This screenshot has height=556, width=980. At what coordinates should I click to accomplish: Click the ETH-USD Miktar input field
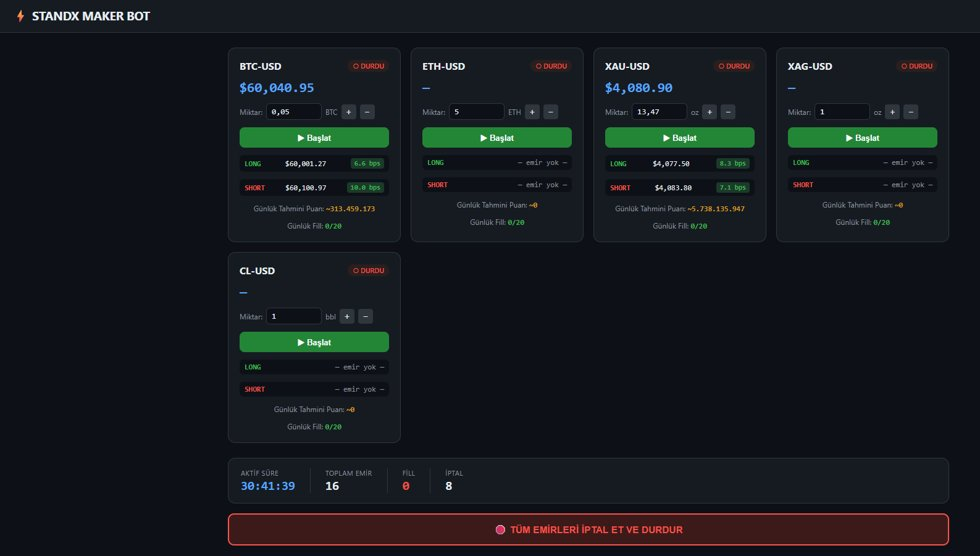pos(476,112)
